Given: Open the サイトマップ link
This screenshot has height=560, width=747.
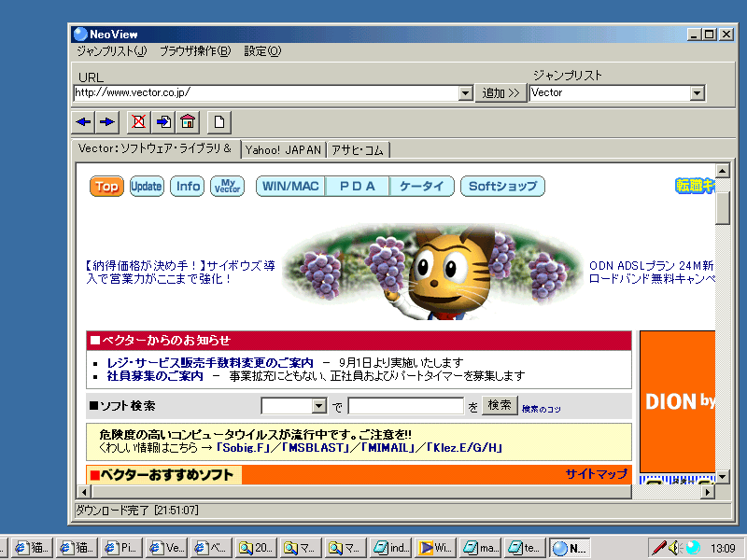Looking at the screenshot, I should [597, 474].
